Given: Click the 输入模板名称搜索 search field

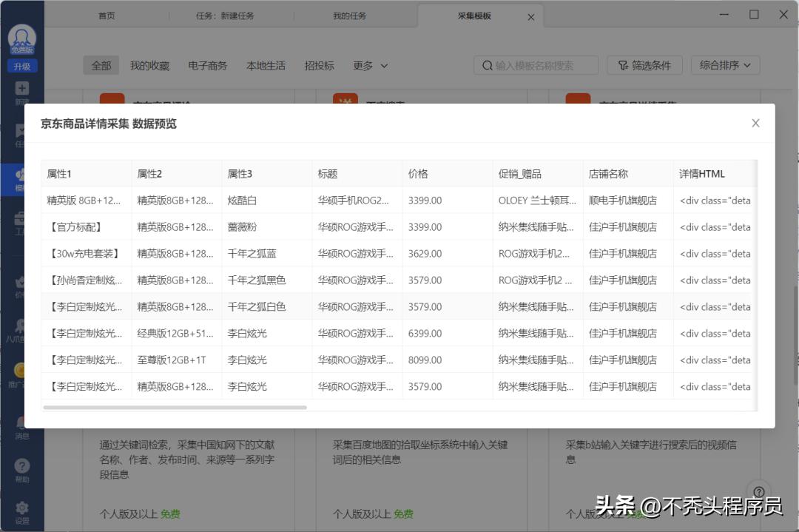Looking at the screenshot, I should [544, 66].
